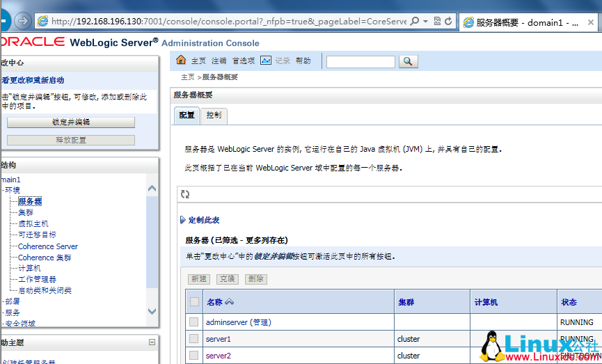Select 工作管理器 in the structure tree
Screen dimensions: 602x364
click(37, 279)
